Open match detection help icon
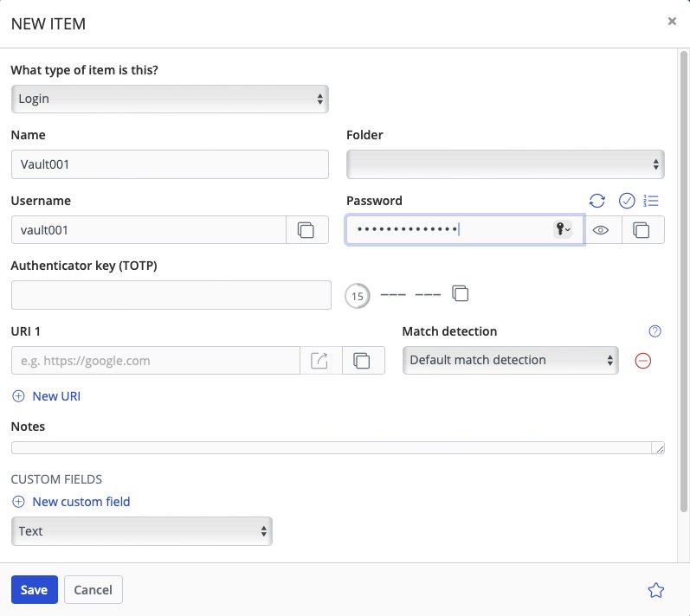Screen dimensions: 690x616 pos(655,331)
